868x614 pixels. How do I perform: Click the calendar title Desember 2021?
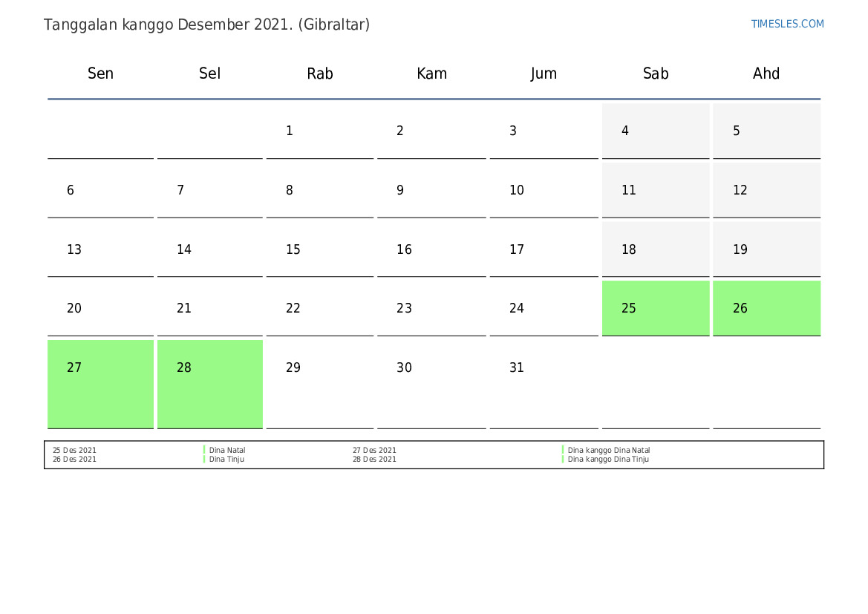click(x=206, y=25)
